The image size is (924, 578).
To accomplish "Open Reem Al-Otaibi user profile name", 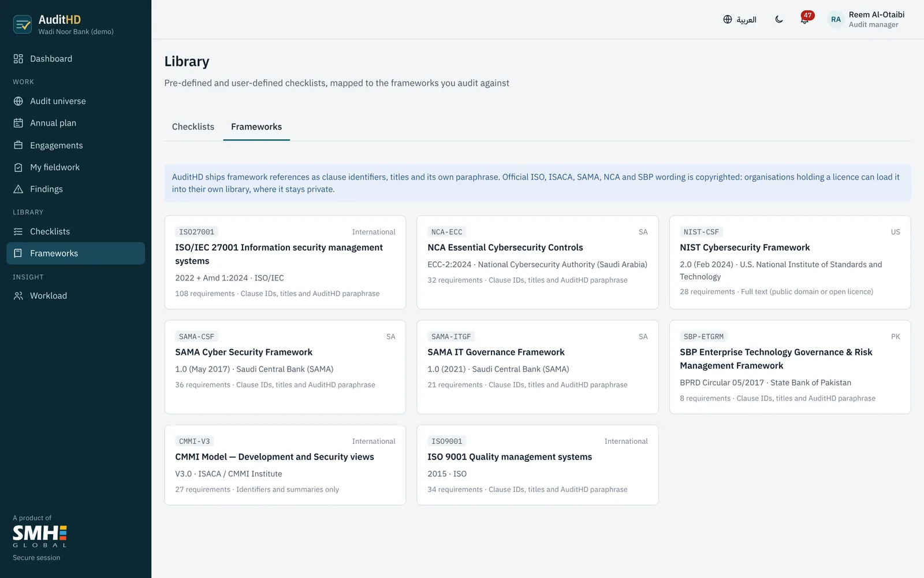I will [x=877, y=14].
